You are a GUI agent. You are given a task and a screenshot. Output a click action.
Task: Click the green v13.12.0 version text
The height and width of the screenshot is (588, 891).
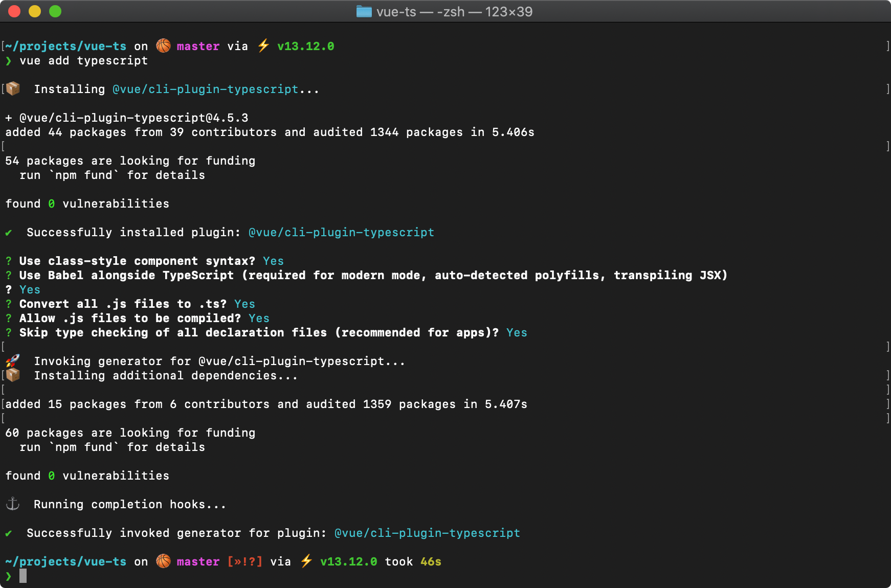click(x=305, y=46)
